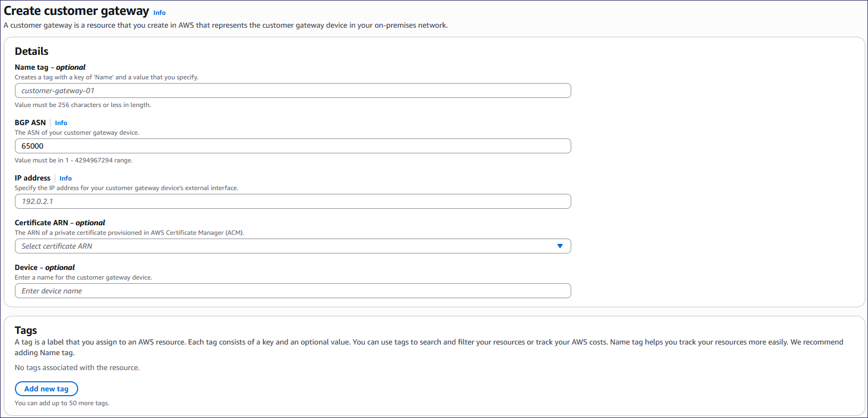Click the 'No tags associated with the resource' text
Image resolution: width=868 pixels, height=418 pixels.
[77, 367]
